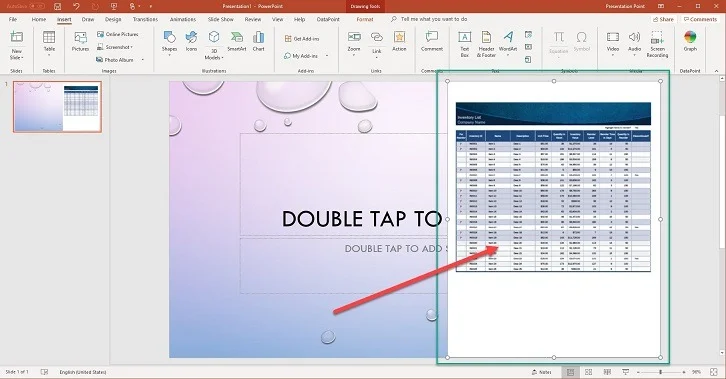Open the DataPoint tab
This screenshot has width=726, height=379.
328,19
